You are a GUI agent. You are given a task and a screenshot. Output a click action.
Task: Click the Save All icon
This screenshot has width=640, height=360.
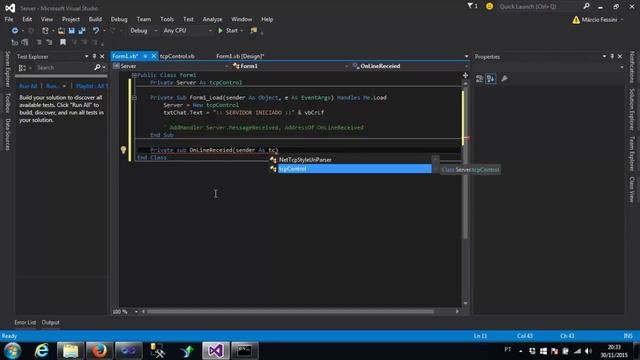(x=82, y=31)
